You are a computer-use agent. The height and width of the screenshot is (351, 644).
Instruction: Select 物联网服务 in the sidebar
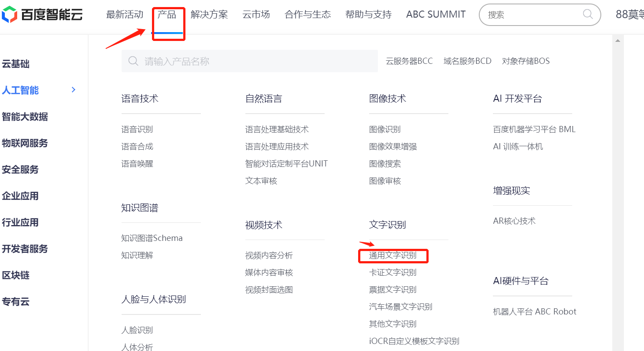(25, 143)
